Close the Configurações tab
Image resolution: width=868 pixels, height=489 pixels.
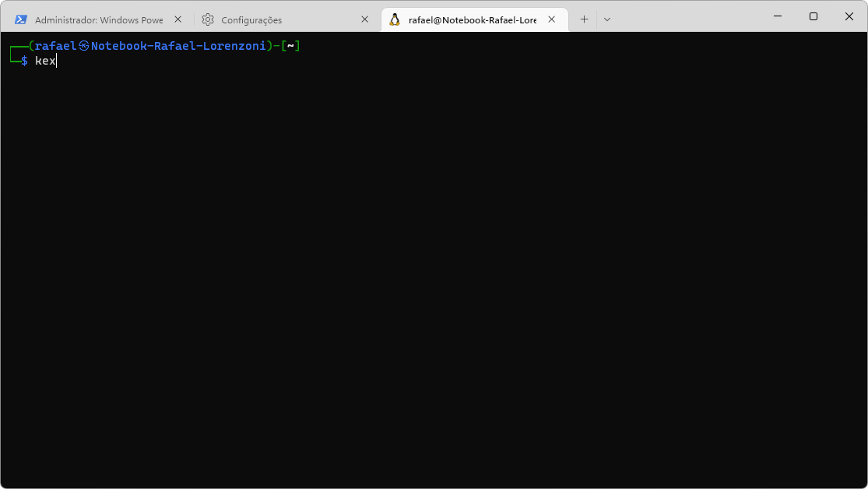pyautogui.click(x=364, y=19)
